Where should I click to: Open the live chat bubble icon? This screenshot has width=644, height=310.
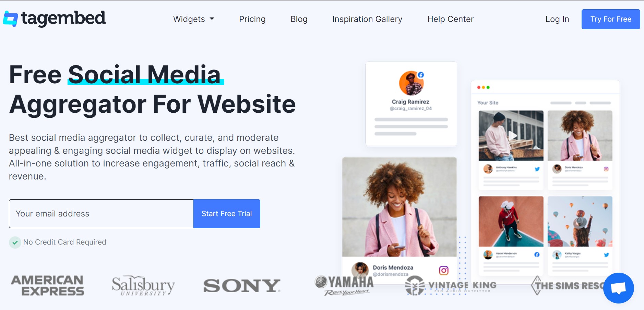pyautogui.click(x=618, y=288)
